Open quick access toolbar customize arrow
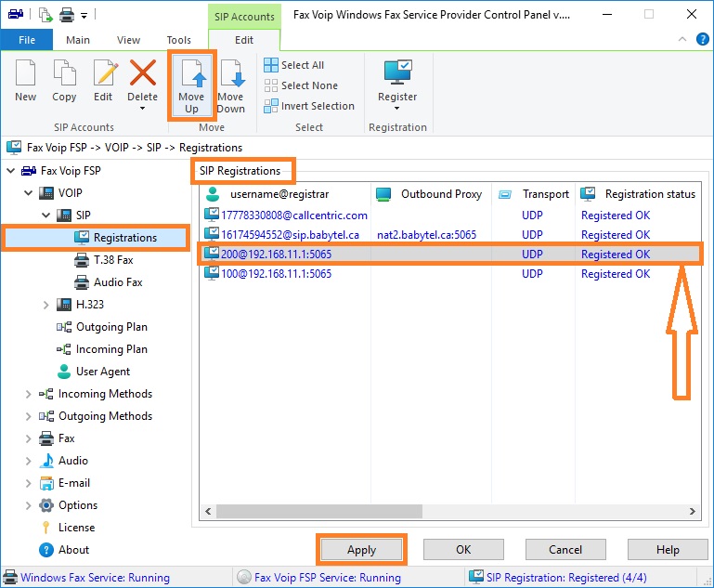Image resolution: width=714 pixels, height=588 pixels. 84,16
